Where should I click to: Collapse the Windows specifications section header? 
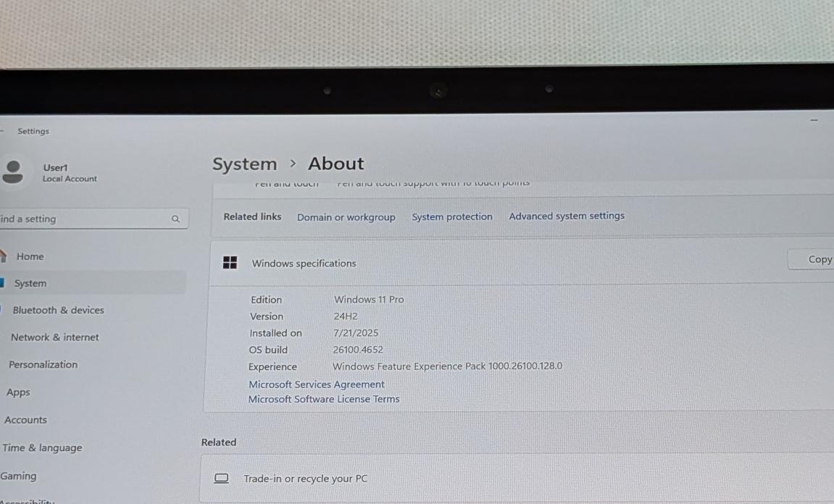point(507,263)
